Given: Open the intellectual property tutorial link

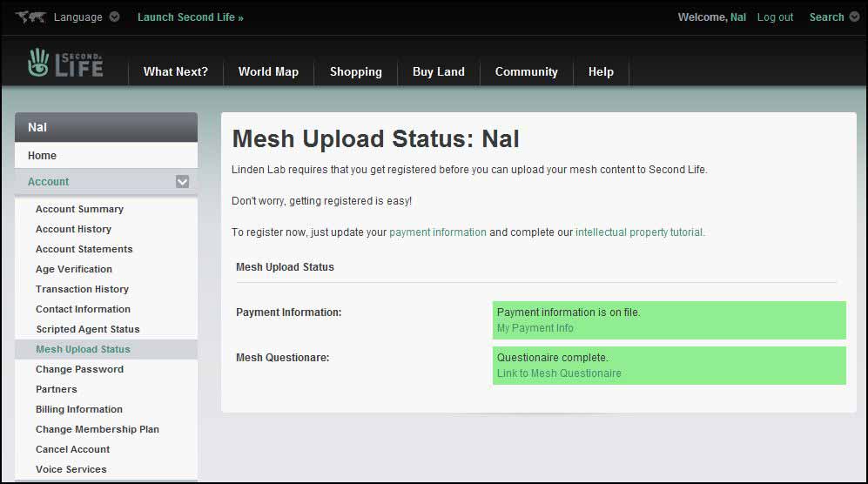Looking at the screenshot, I should pyautogui.click(x=639, y=232).
